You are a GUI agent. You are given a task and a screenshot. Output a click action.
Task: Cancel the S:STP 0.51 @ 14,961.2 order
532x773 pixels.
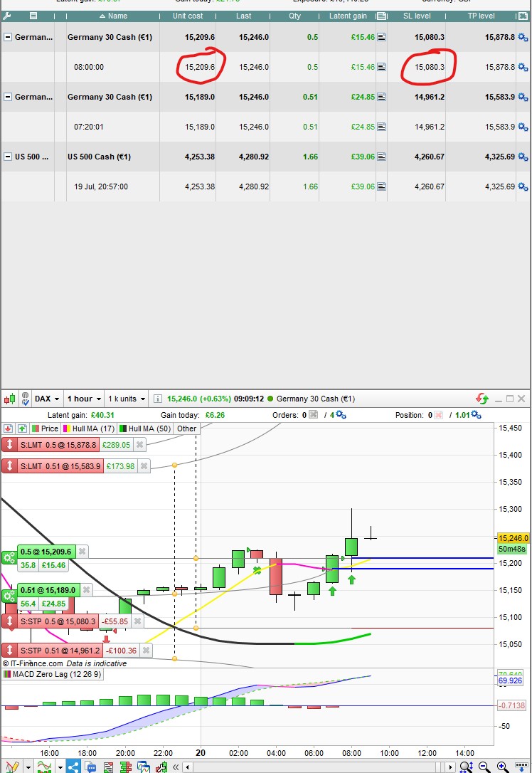pyautogui.click(x=146, y=651)
